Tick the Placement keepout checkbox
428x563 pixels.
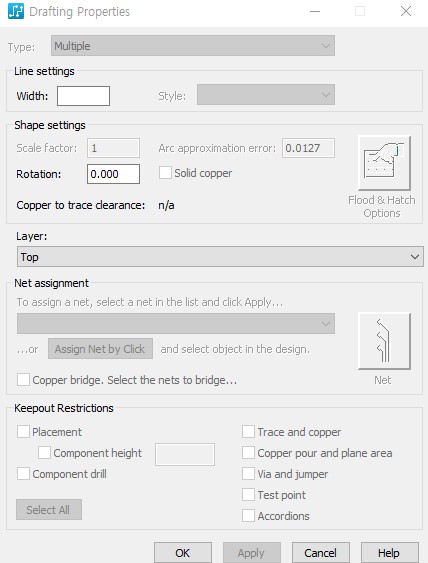pyautogui.click(x=23, y=432)
